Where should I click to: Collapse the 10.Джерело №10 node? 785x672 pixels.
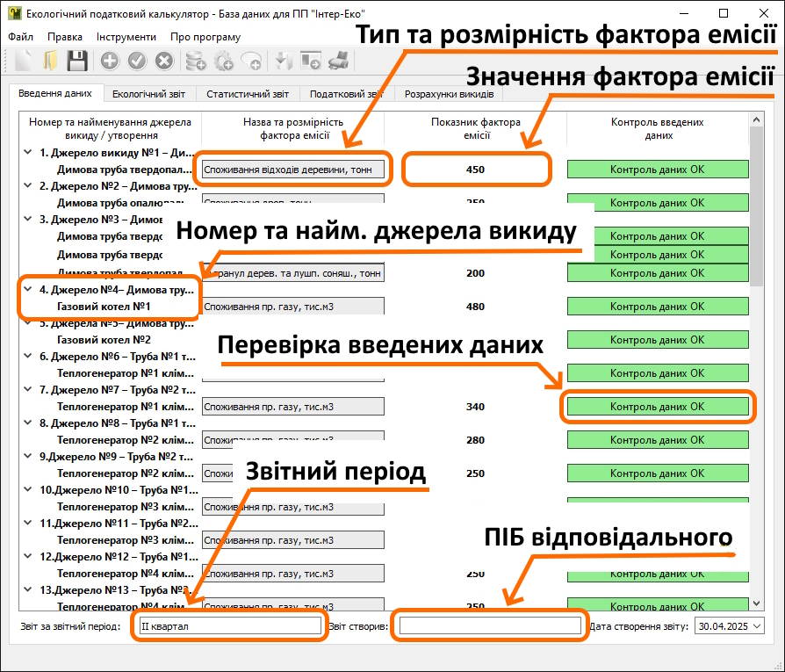click(28, 489)
